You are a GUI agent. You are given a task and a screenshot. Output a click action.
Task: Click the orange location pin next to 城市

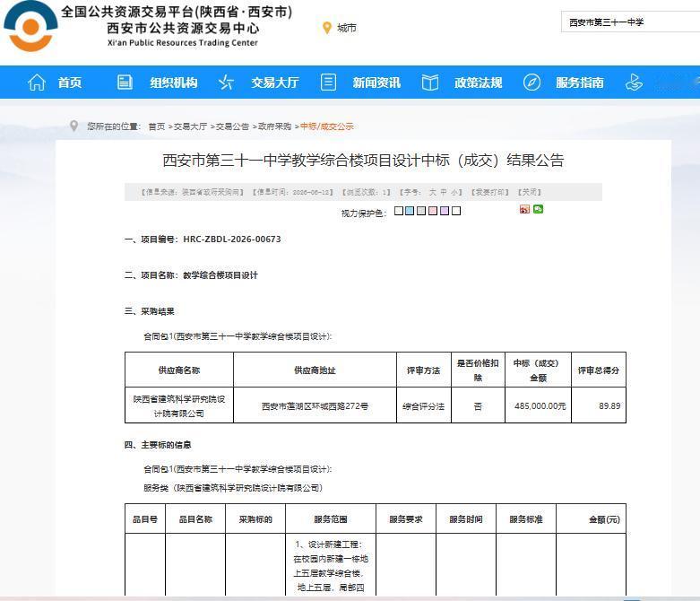click(327, 28)
